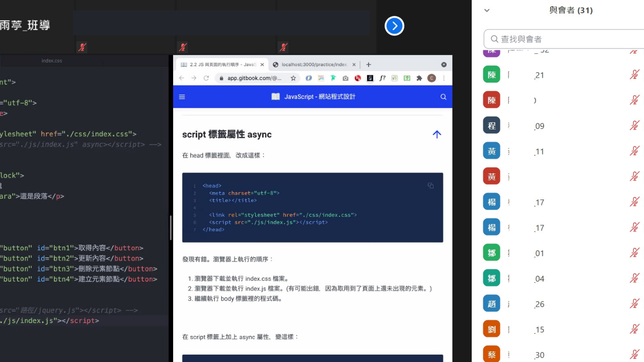The image size is (644, 362).
Task: Open the gitbook search icon
Action: tap(443, 97)
